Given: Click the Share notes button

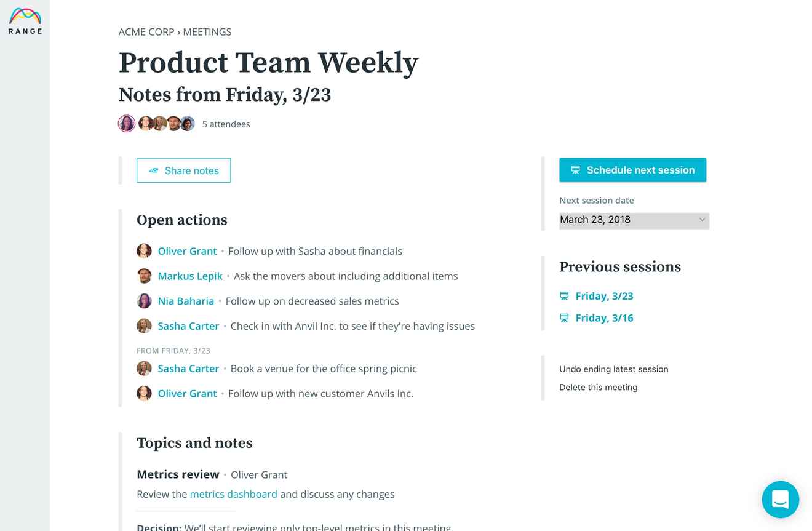Looking at the screenshot, I should tap(183, 170).
